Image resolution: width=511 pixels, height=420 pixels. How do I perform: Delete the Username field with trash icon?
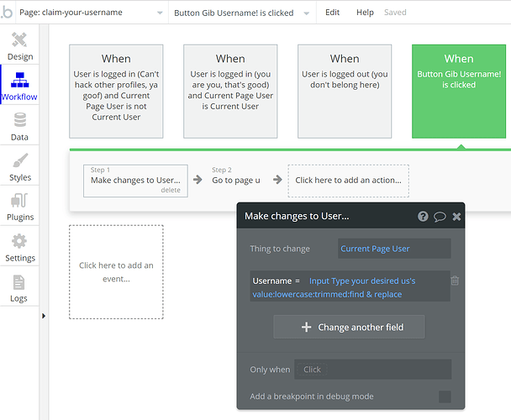pos(455,281)
